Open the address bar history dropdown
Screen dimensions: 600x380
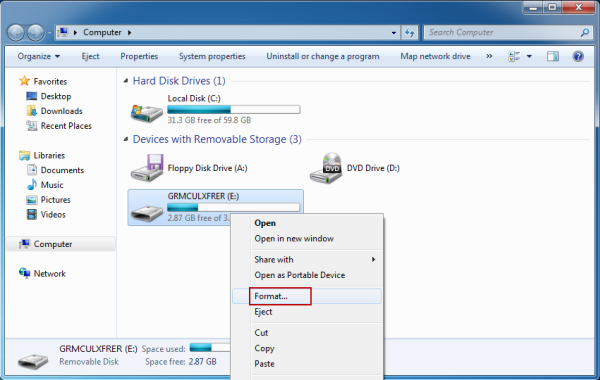394,33
